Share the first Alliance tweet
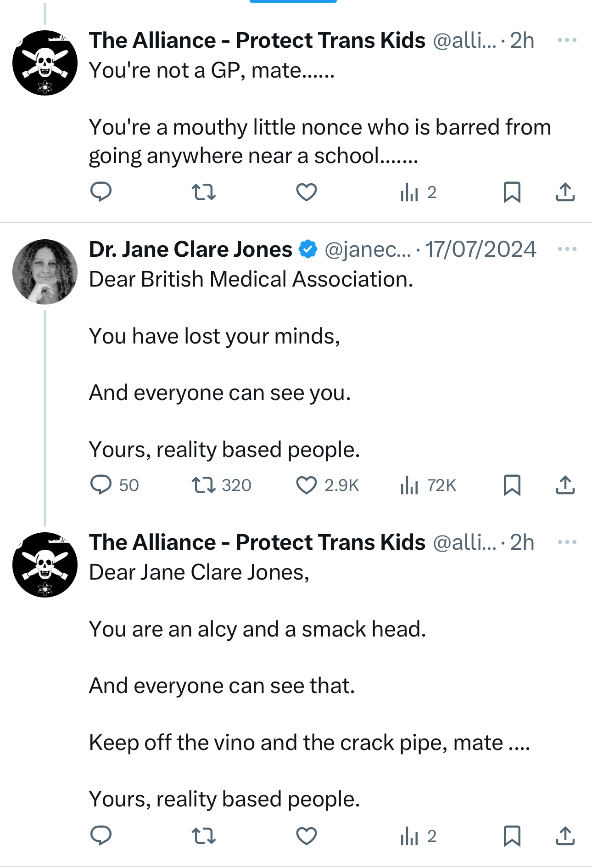This screenshot has height=868, width=592. pos(565,192)
